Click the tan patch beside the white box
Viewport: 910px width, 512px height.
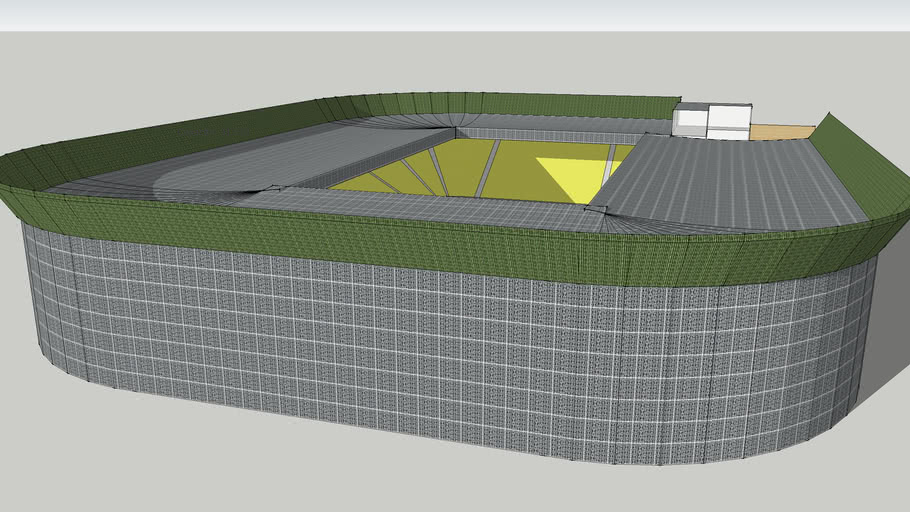[x=780, y=132]
